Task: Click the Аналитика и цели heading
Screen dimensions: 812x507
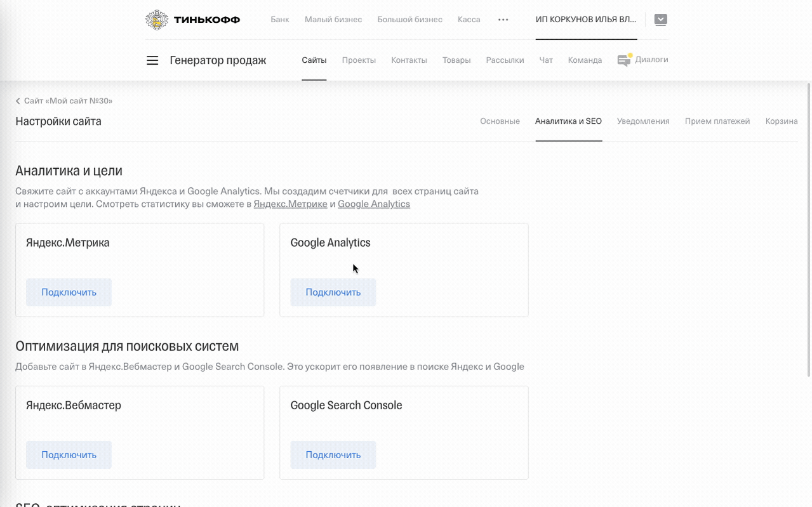Action: (69, 171)
